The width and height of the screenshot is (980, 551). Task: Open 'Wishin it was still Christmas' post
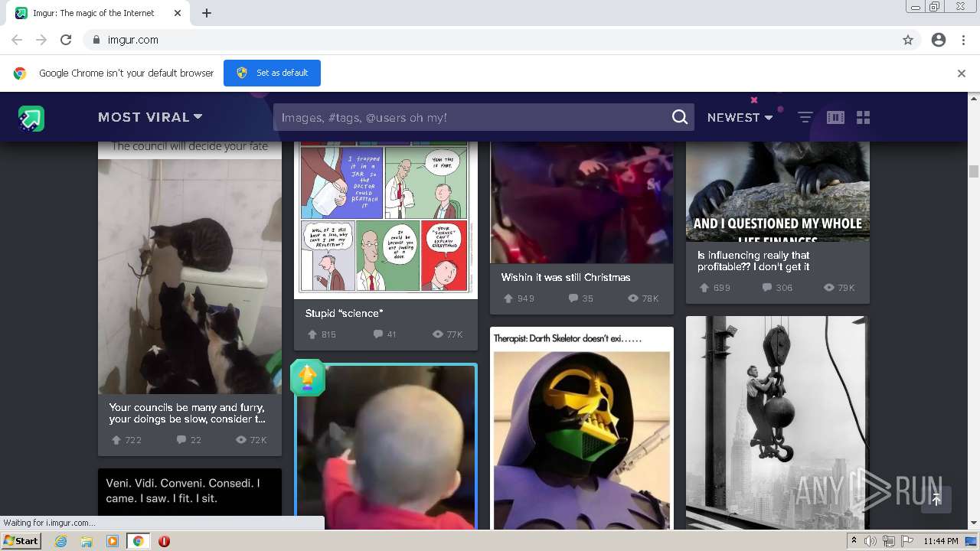tap(566, 277)
